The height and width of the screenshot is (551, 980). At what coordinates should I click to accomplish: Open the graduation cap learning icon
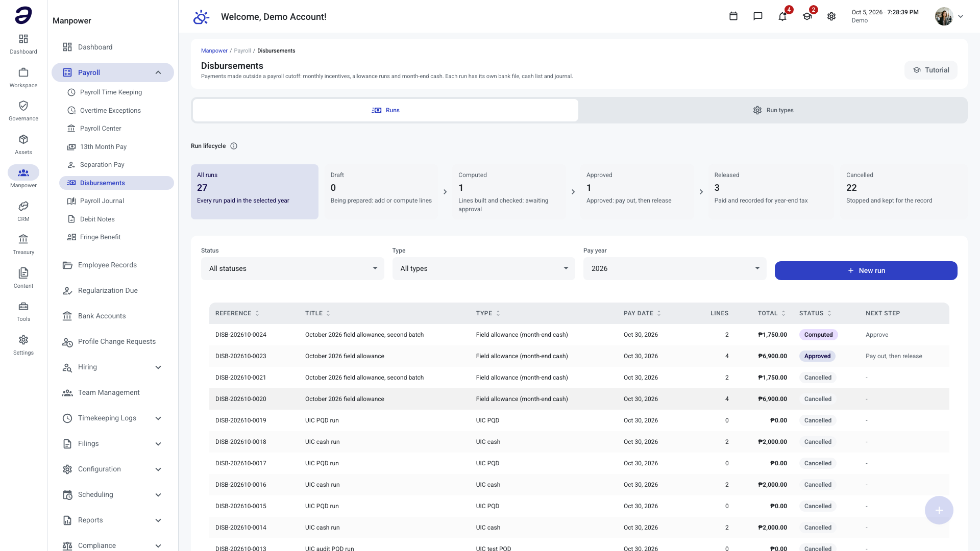click(x=807, y=16)
